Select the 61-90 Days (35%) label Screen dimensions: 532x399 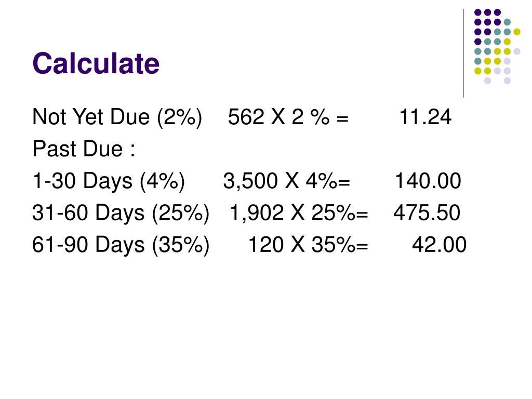[121, 245]
